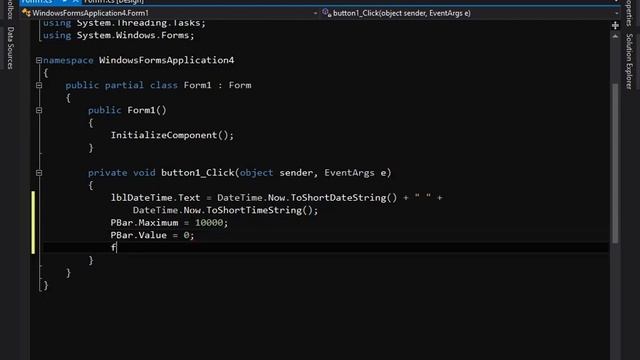The width and height of the screenshot is (640, 360).
Task: Open the Data Sources side tab
Action: pyautogui.click(x=11, y=48)
